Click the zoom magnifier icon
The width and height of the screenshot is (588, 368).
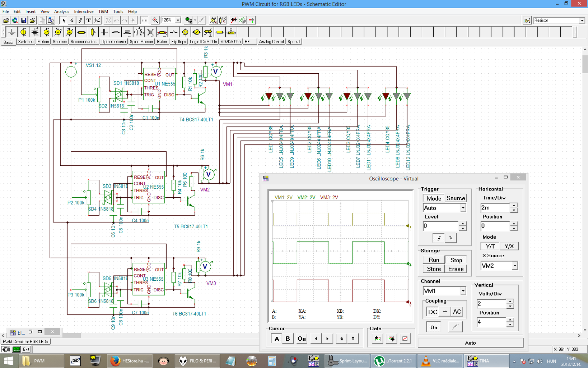coord(155,20)
